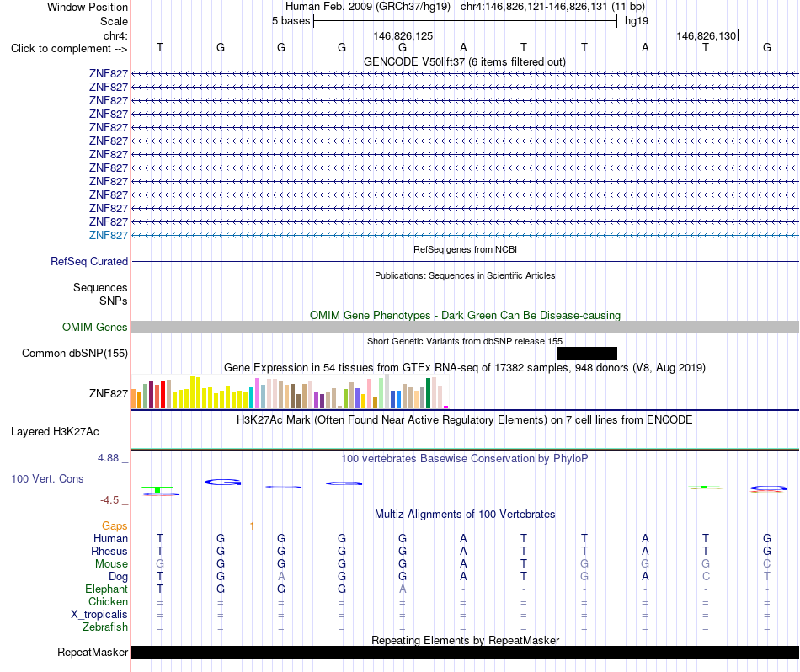The height and width of the screenshot is (672, 800).
Task: Click the Elephant alignment row label
Action: pyautogui.click(x=106, y=589)
